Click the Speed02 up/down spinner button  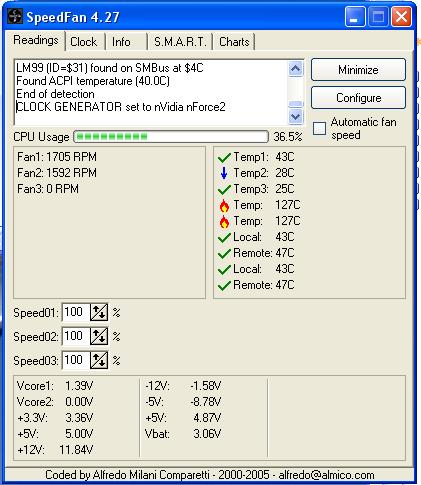pyautogui.click(x=99, y=336)
